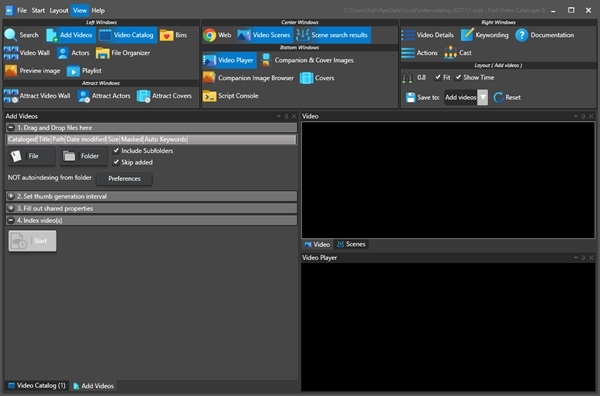
Task: Click the File button to add files
Action: (x=31, y=156)
